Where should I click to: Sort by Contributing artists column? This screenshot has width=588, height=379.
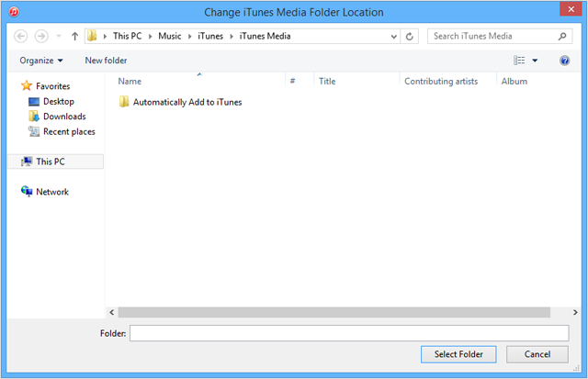[x=441, y=82]
